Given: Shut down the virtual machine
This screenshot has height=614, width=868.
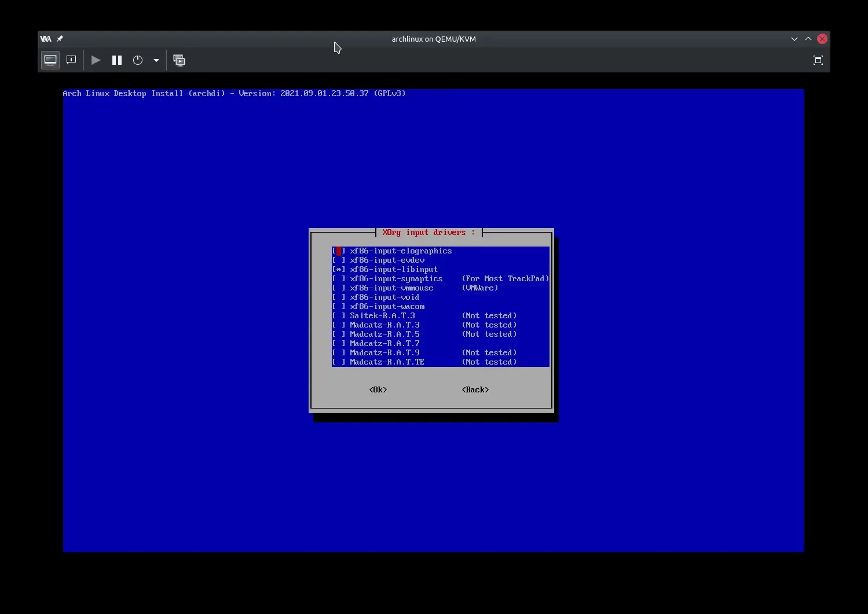Looking at the screenshot, I should (x=138, y=60).
